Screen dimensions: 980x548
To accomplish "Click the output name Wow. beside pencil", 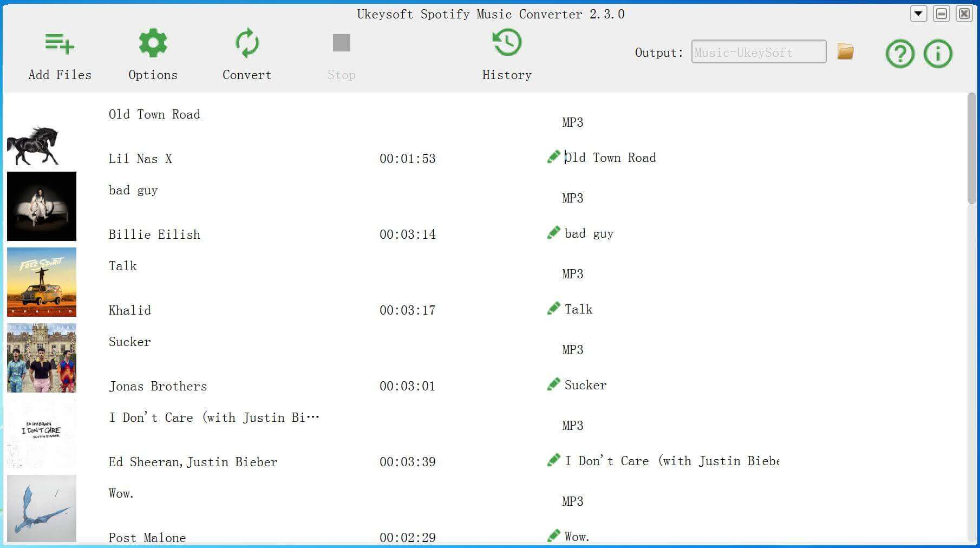I will click(x=577, y=537).
